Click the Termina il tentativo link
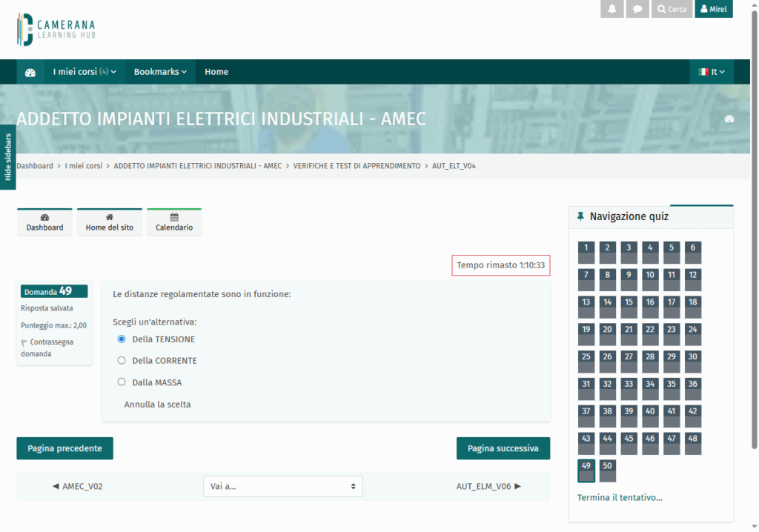759x532 pixels. pyautogui.click(x=620, y=497)
